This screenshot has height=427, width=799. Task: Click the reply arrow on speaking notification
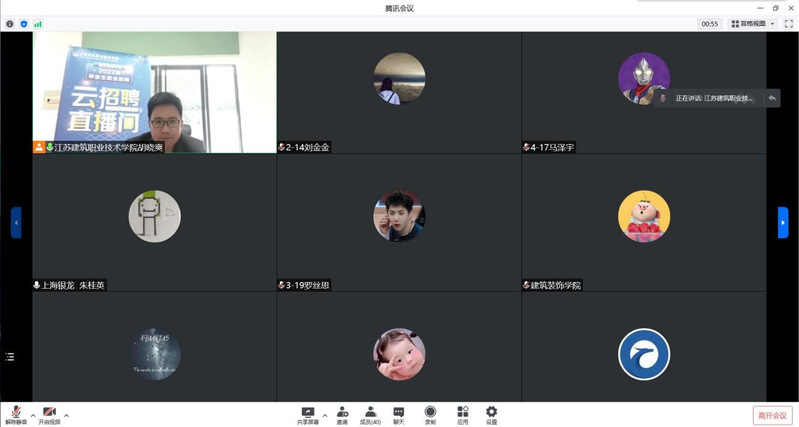[x=771, y=98]
